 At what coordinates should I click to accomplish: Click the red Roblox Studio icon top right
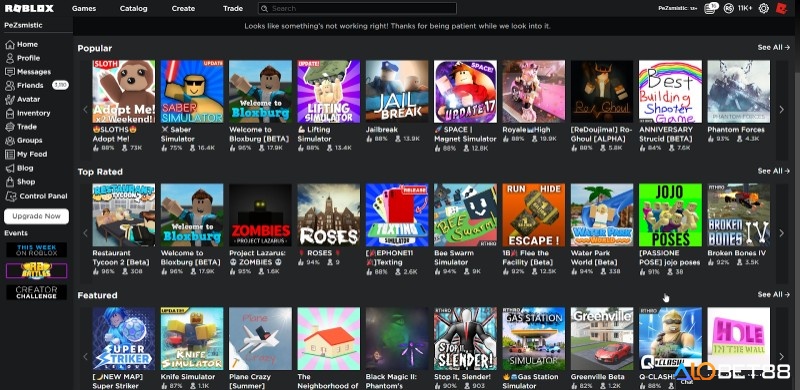781,8
